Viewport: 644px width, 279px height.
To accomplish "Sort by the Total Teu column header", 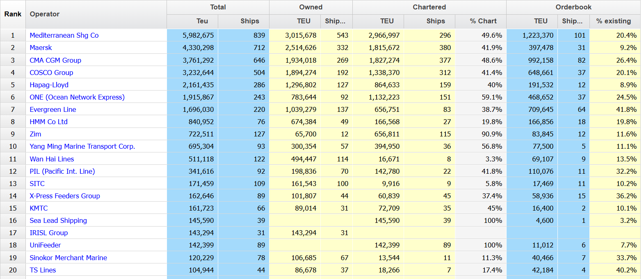I will (192, 21).
